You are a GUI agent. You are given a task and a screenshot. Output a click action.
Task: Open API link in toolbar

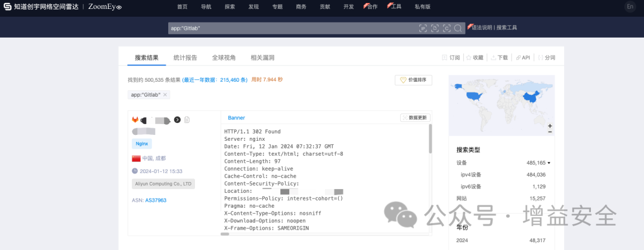[x=523, y=57]
